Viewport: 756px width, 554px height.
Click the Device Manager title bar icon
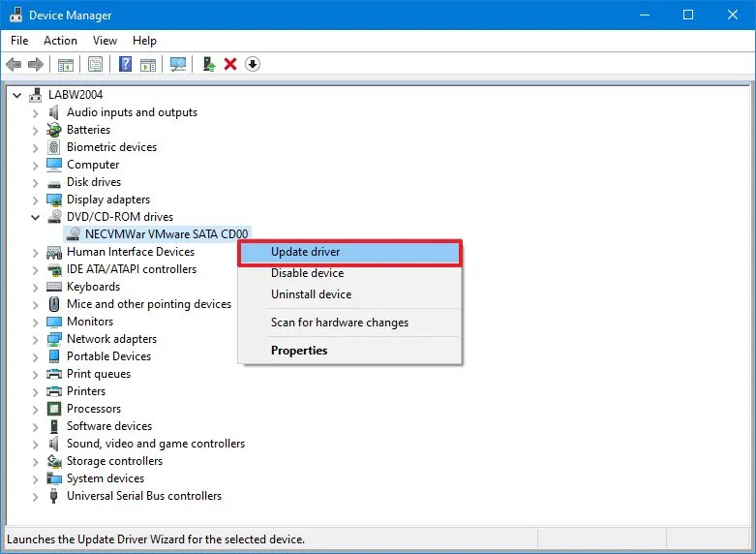pyautogui.click(x=15, y=15)
